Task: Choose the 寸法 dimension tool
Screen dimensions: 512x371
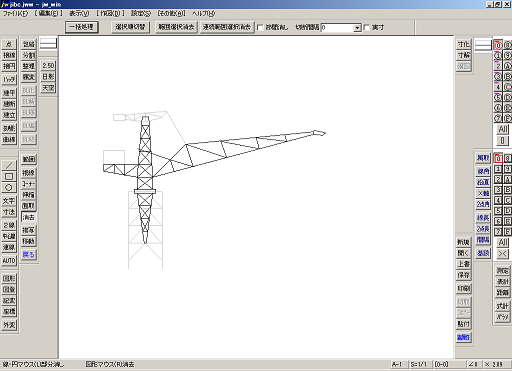Action: (9, 212)
